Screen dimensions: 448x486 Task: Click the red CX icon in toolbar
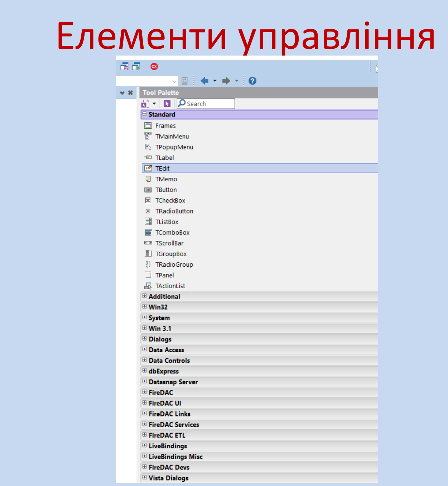[x=154, y=67]
